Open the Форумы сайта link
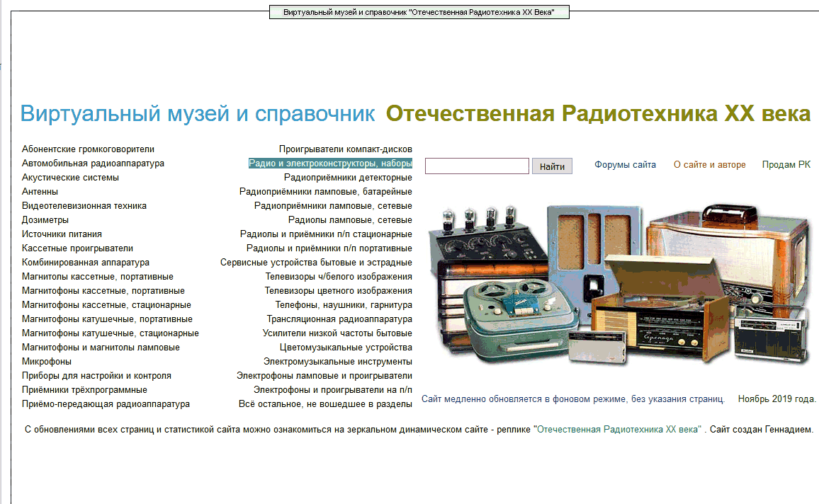Screen dimensions: 819x504 click(625, 165)
